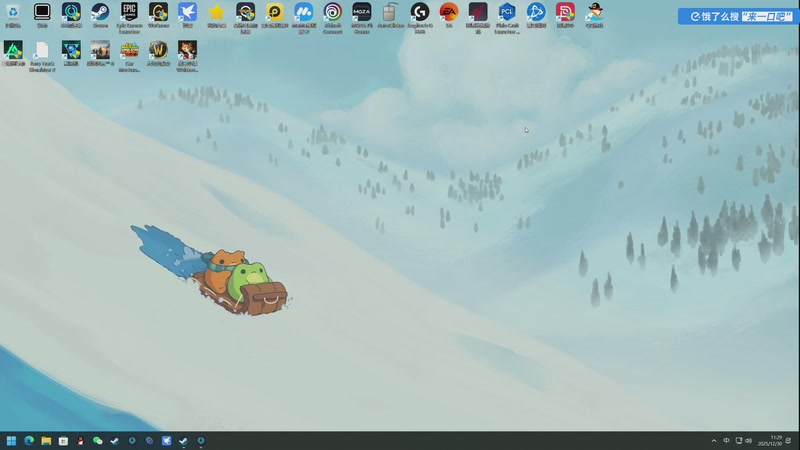Open the yellow circle P app shortcut
Image resolution: width=800 pixels, height=450 pixels.
[x=274, y=14]
